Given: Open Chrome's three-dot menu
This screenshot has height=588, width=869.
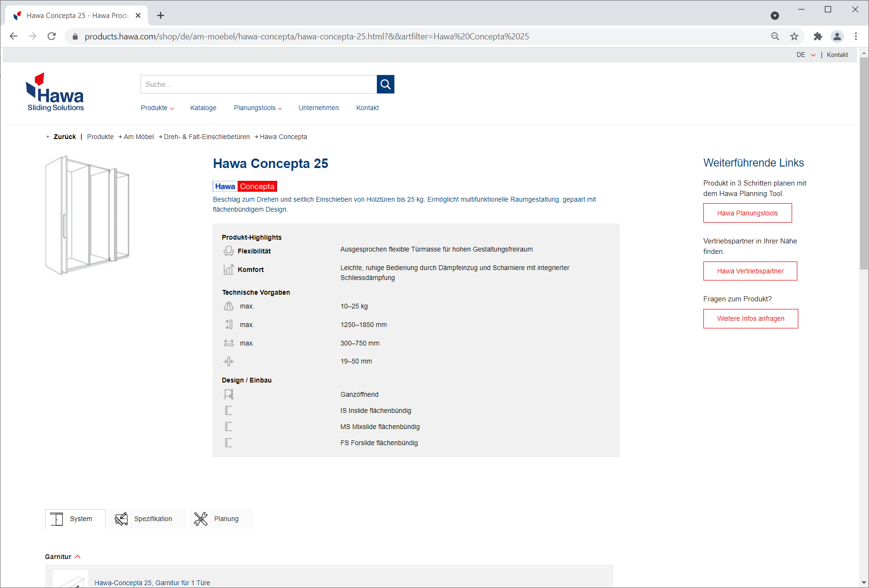Looking at the screenshot, I should [x=856, y=36].
